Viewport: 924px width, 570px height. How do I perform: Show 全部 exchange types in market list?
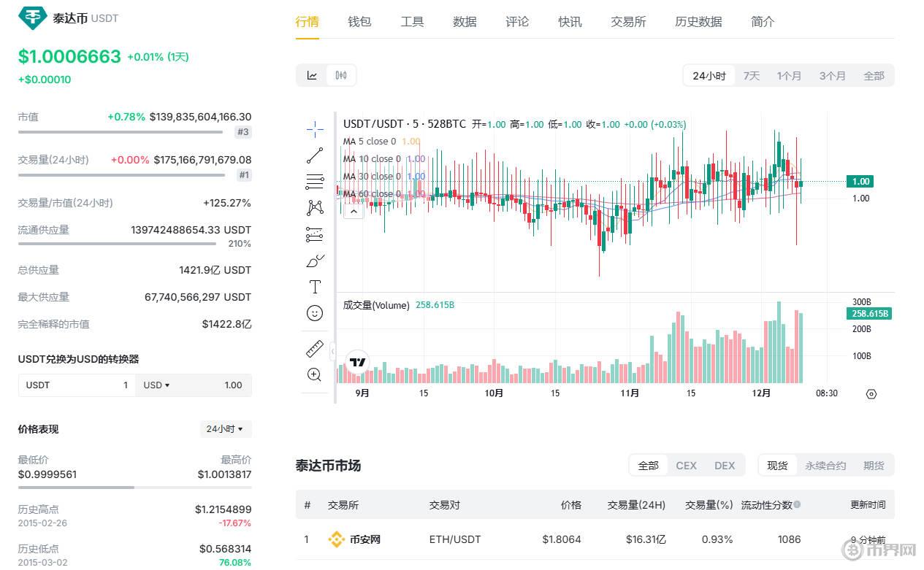click(648, 466)
